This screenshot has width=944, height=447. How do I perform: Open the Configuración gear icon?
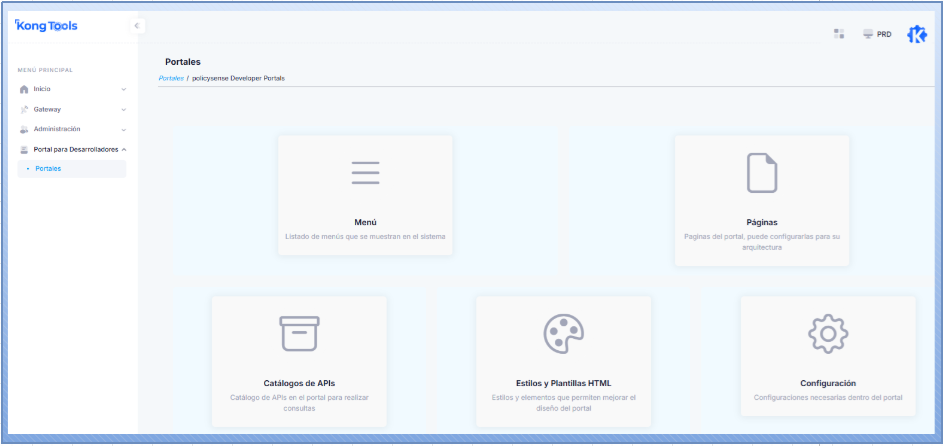coord(828,333)
